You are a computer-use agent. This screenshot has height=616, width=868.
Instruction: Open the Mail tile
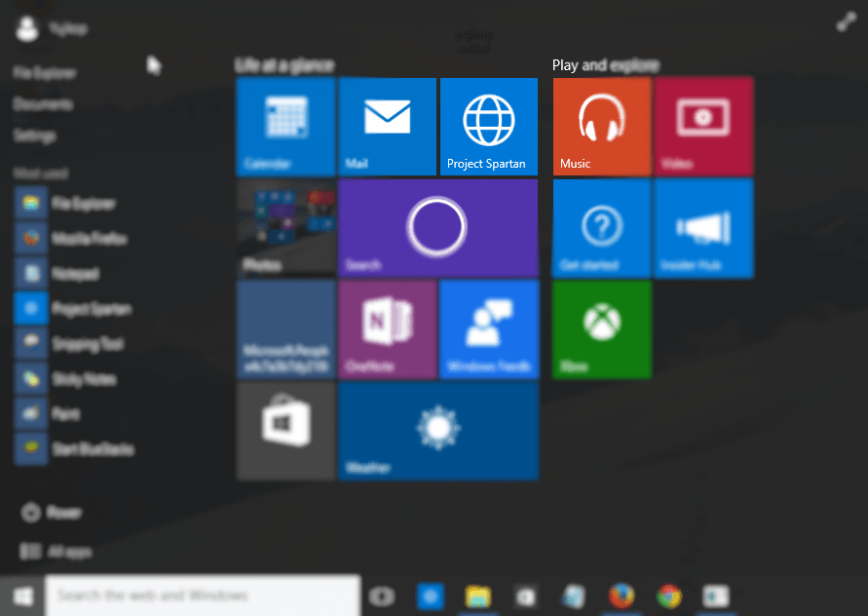[388, 127]
